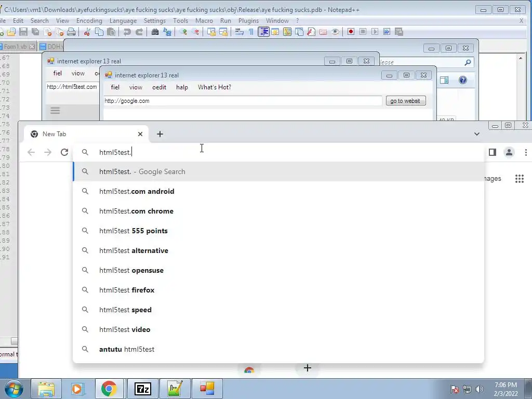
Task: Select suggestion html5test alternative
Action: point(278,250)
